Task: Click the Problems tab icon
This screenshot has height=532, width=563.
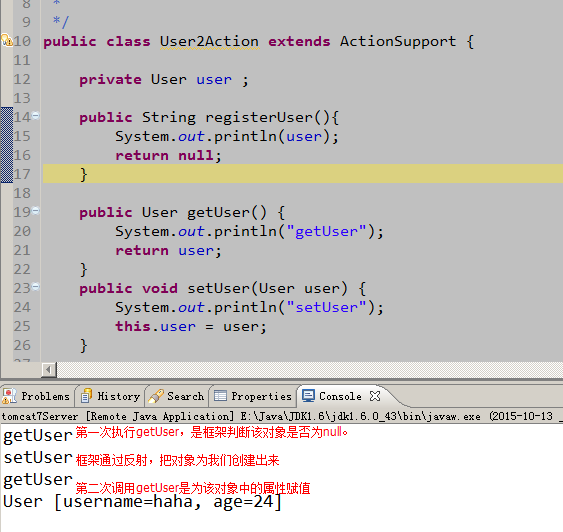Action: coord(9,396)
